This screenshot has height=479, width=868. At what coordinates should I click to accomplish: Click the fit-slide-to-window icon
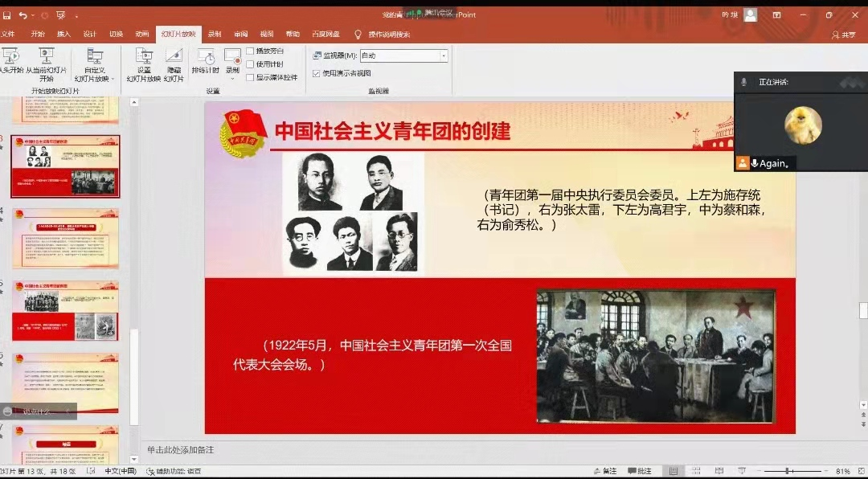tap(860, 471)
